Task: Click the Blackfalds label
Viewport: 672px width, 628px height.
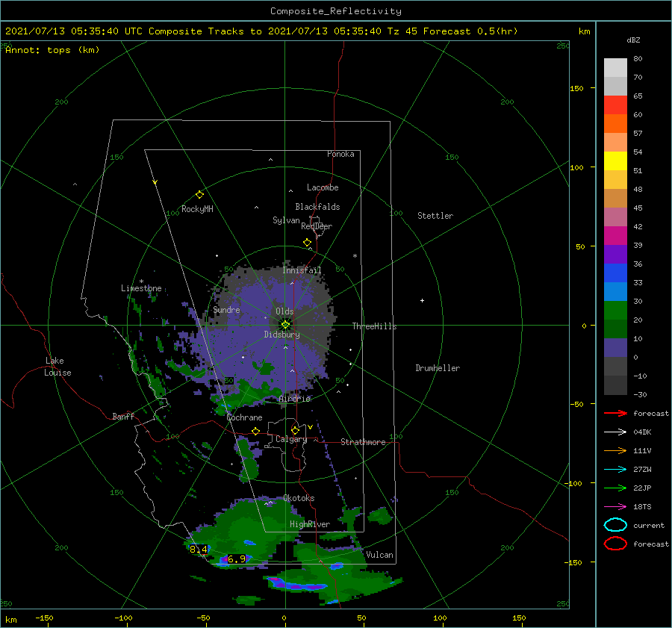Action: (x=317, y=207)
